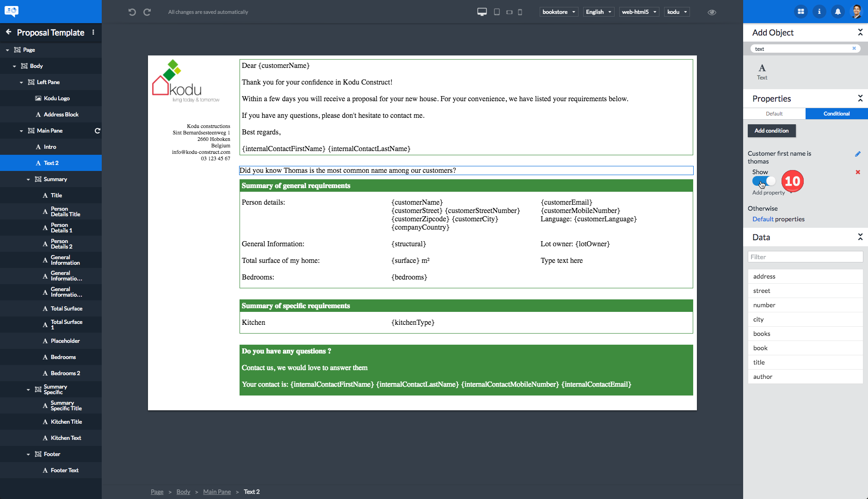This screenshot has height=499, width=868.
Task: Click Main Pane in the breadcrumb
Action: (x=217, y=492)
